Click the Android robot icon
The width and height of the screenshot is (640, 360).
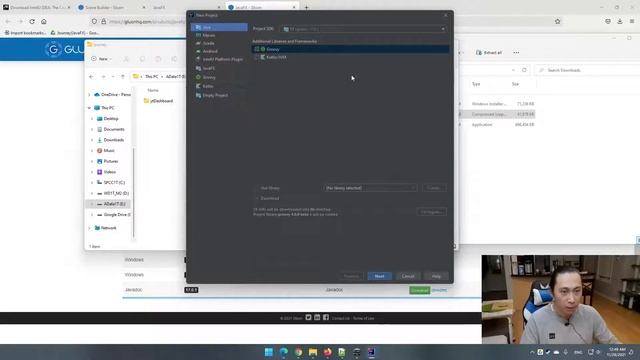(198, 51)
